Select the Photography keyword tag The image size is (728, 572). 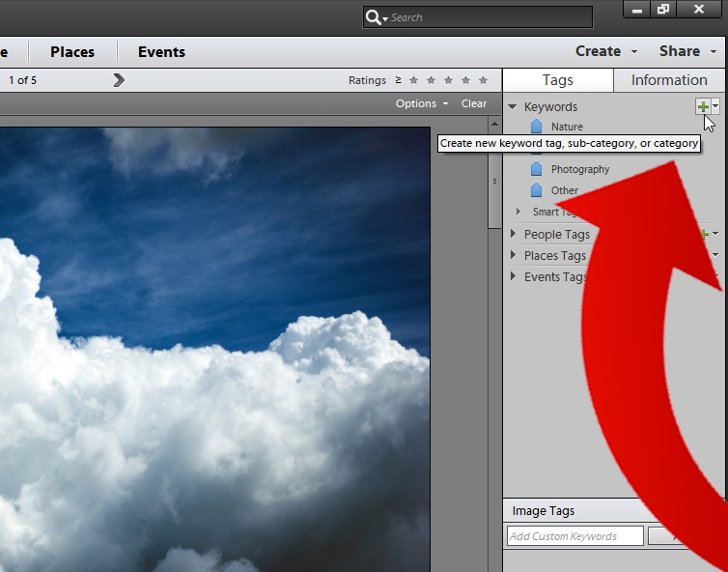point(580,169)
